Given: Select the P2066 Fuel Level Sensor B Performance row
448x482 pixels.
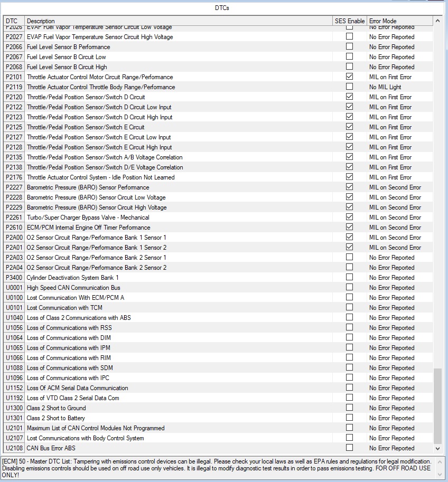Looking at the screenshot, I should pos(218,47).
